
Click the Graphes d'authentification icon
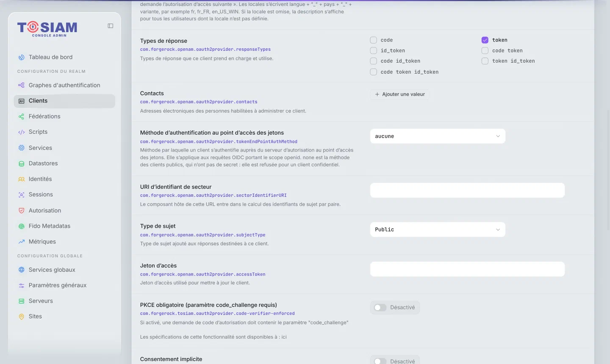click(21, 85)
